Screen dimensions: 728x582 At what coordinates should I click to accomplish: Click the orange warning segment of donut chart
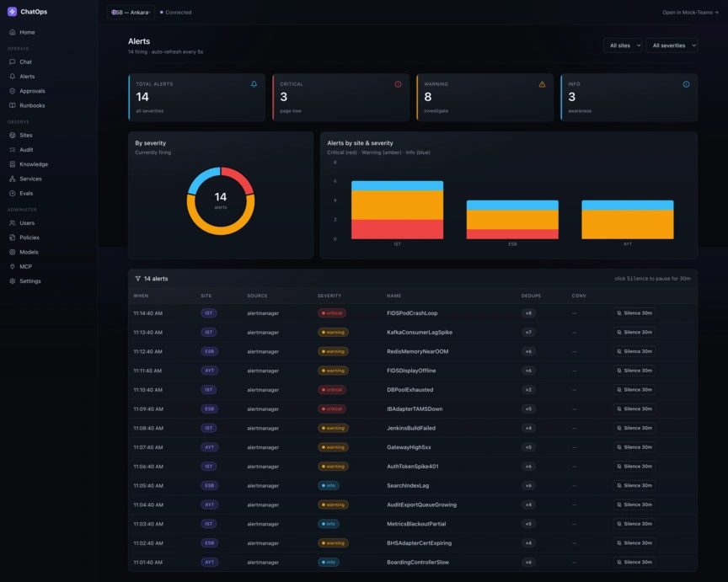[x=221, y=230]
